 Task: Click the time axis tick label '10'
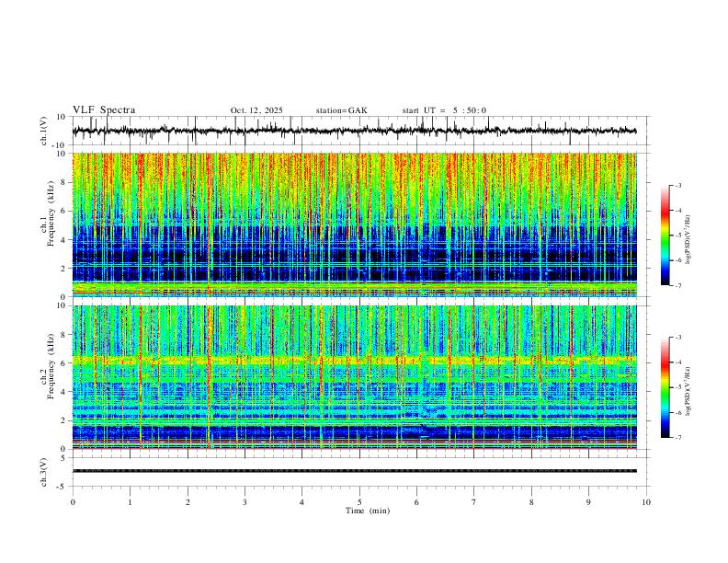click(646, 502)
